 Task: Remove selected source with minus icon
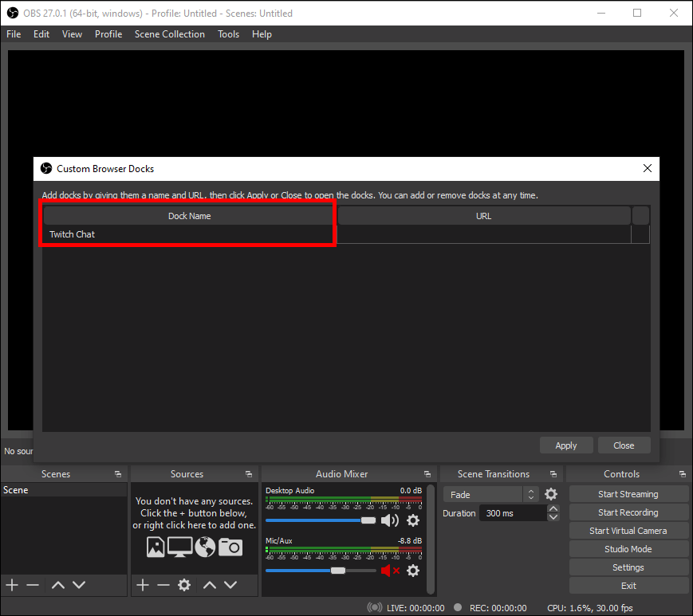click(163, 585)
